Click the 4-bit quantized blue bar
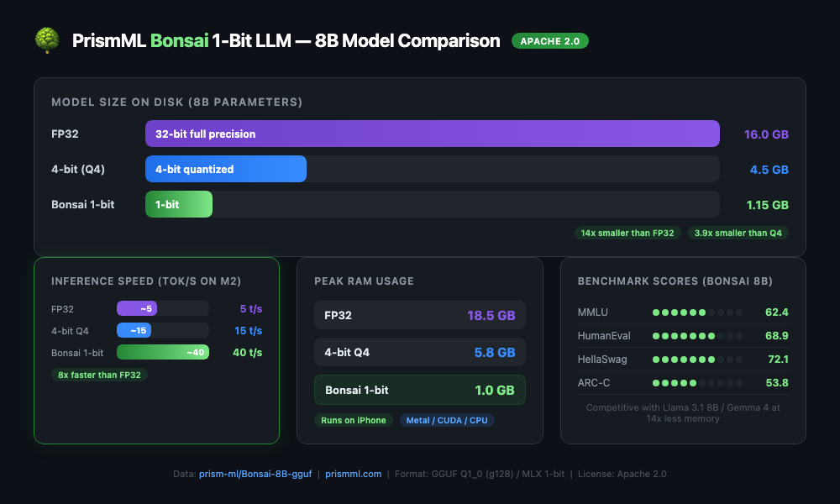This screenshot has height=504, width=840. 225,169
